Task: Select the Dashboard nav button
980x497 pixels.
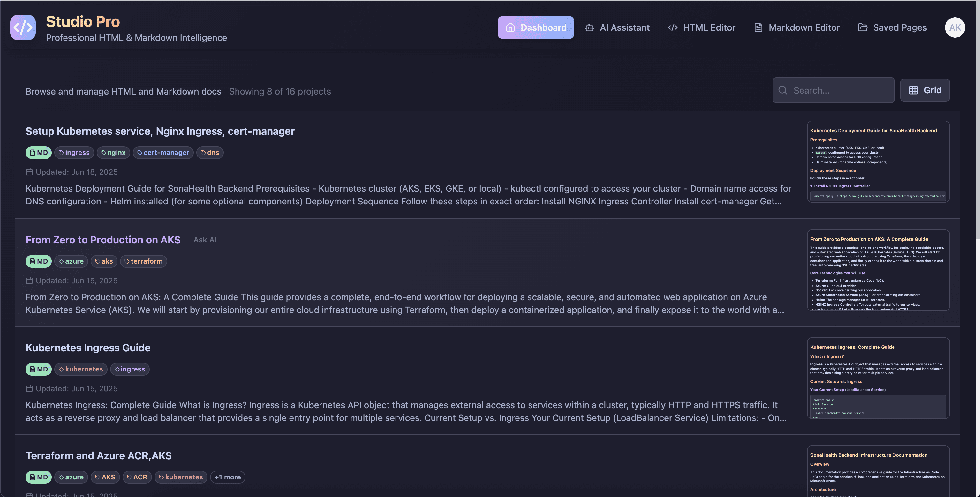Action: [x=536, y=27]
